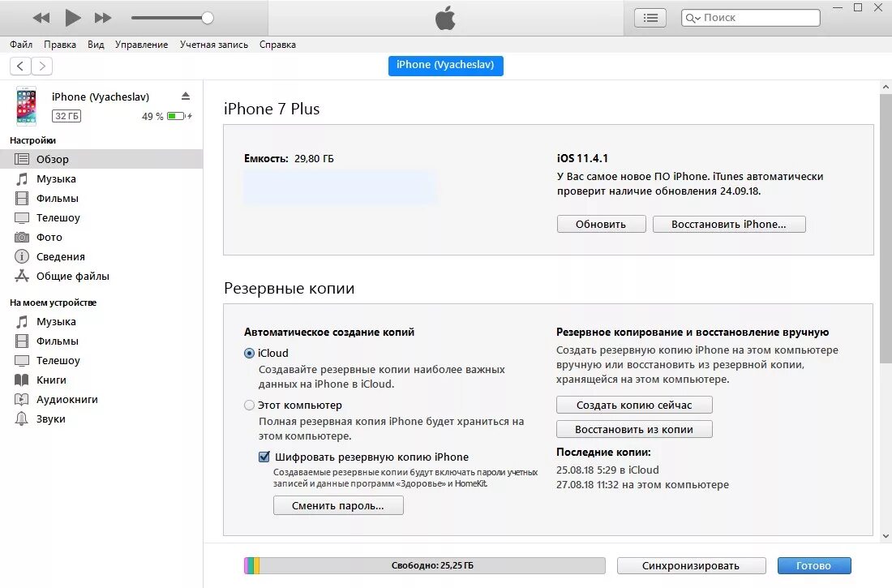Click the volume slider knob
Viewport: 892px width, 588px height.
click(208, 18)
